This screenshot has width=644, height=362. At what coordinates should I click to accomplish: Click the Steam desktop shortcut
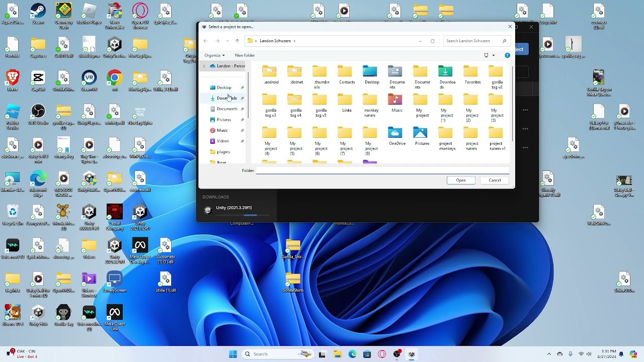coord(38,14)
